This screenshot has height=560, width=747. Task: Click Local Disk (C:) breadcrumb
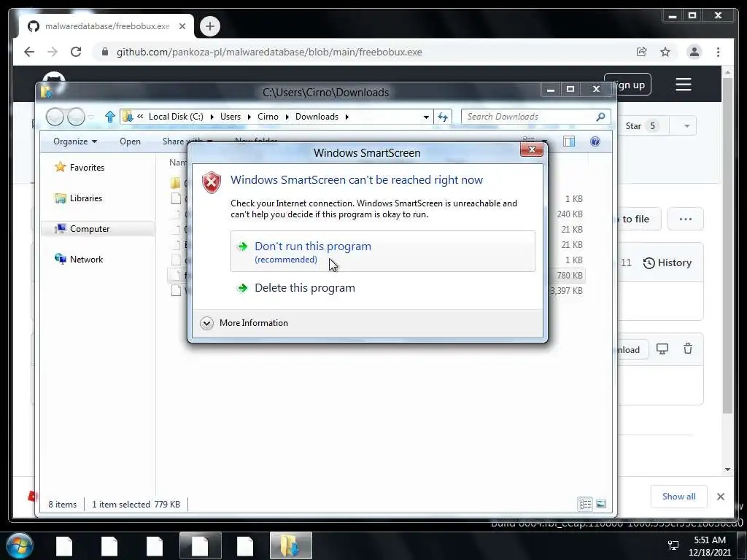tap(176, 117)
